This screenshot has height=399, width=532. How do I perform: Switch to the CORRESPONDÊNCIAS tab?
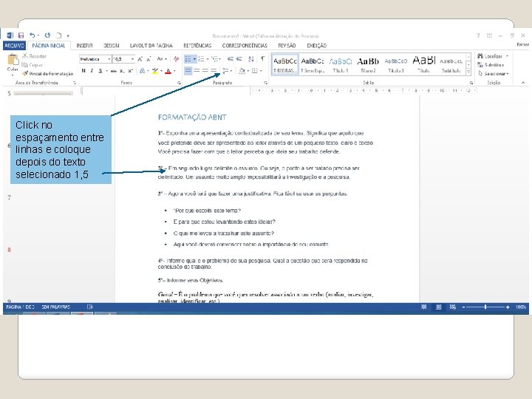(245, 46)
